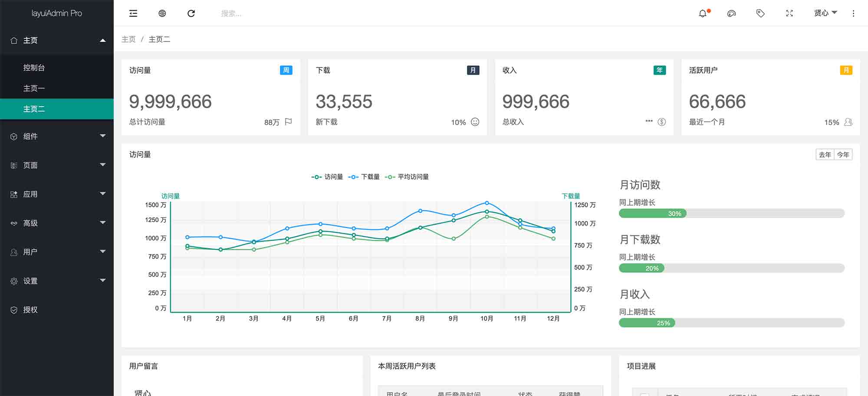
Task: Click the 月访问数 30% progress bar
Action: tap(732, 213)
